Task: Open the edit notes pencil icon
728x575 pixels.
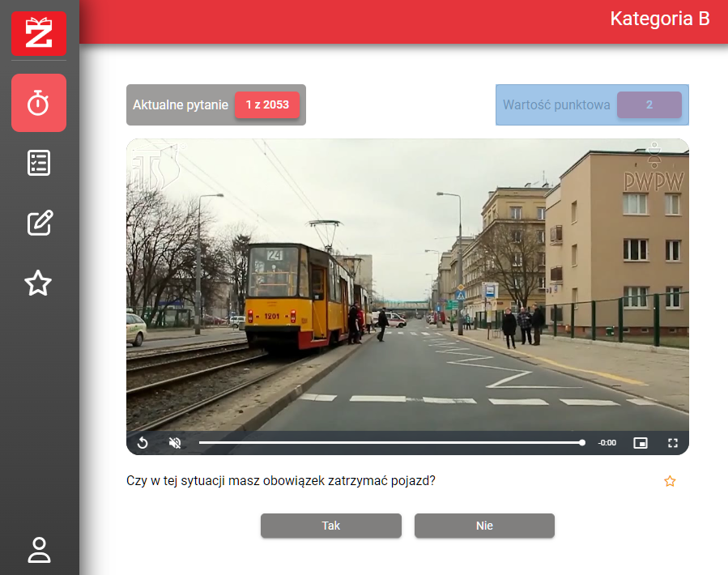Action: point(39,223)
